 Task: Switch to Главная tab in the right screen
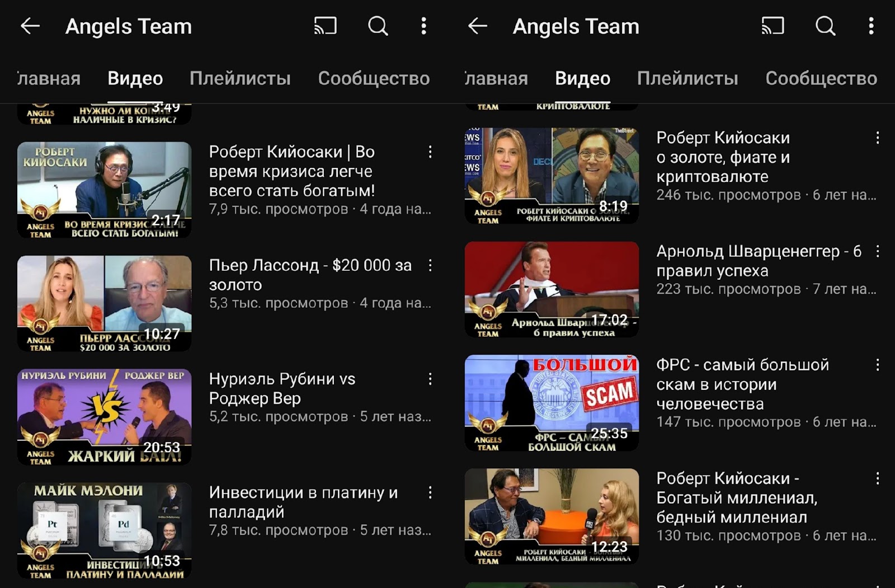[496, 78]
